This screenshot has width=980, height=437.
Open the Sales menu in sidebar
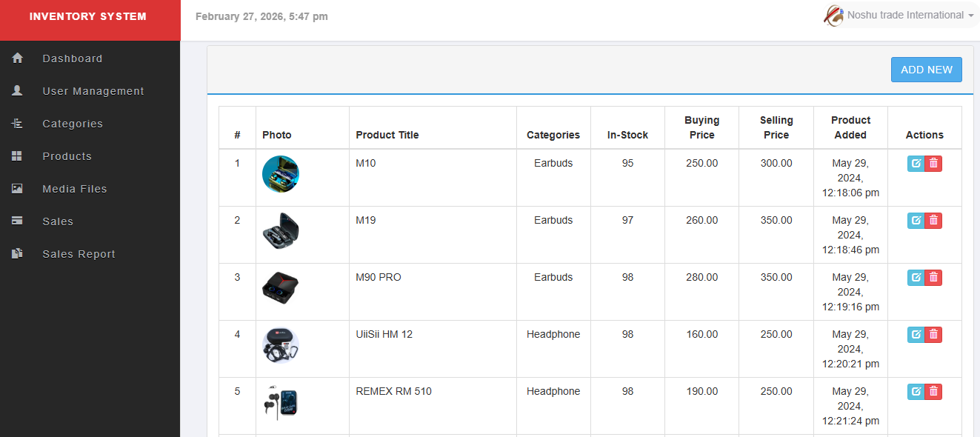point(58,221)
